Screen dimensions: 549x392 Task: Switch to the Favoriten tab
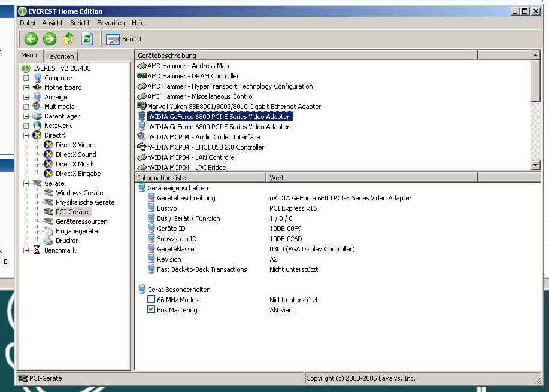coord(60,56)
